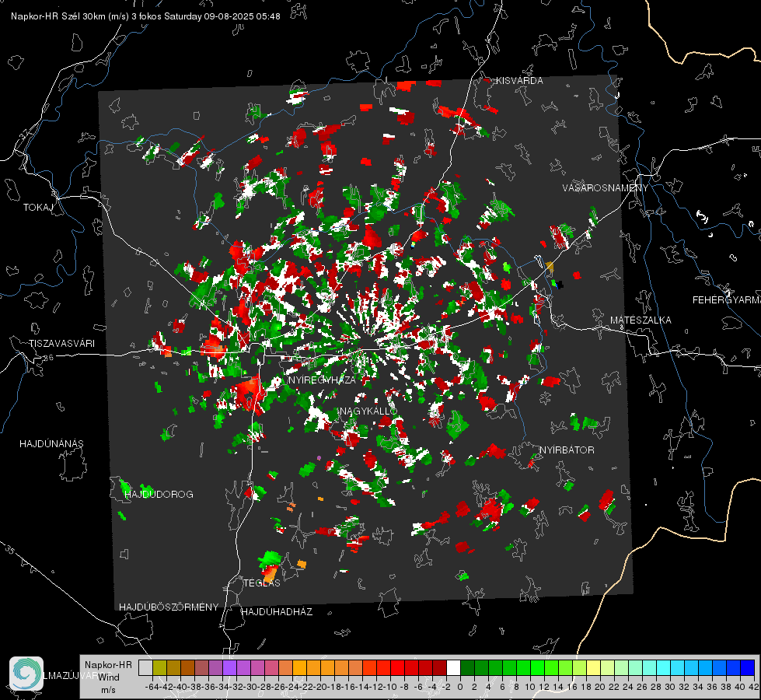
Task: Pick the pale yellow swatch in the legend
Action: click(x=594, y=668)
